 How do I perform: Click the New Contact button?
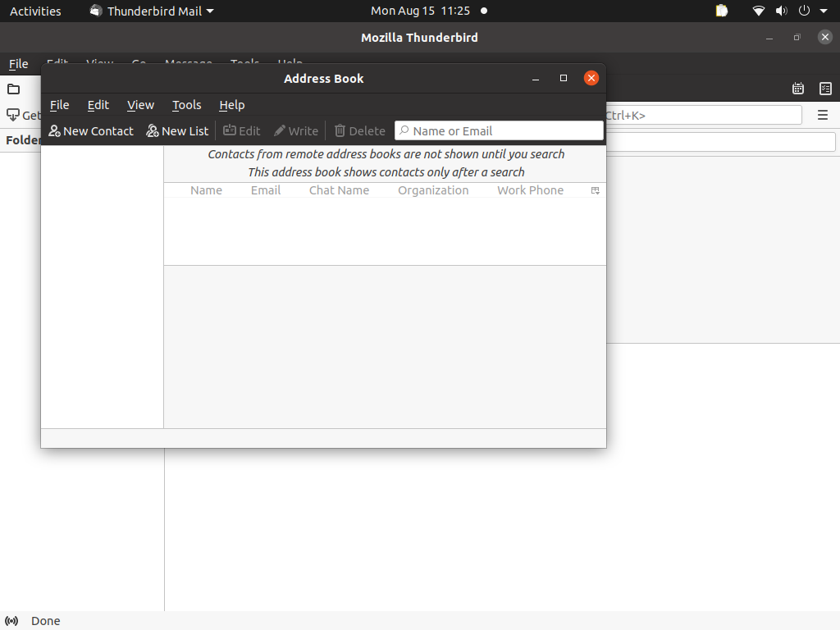point(91,130)
